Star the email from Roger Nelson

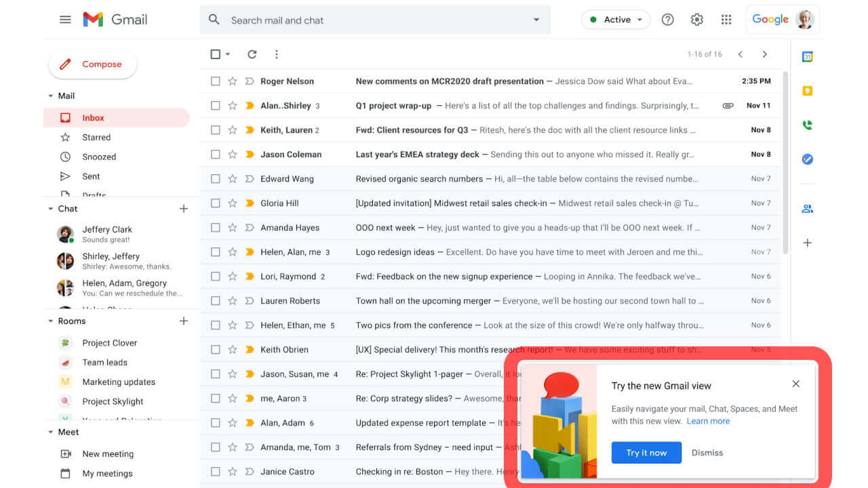point(233,81)
